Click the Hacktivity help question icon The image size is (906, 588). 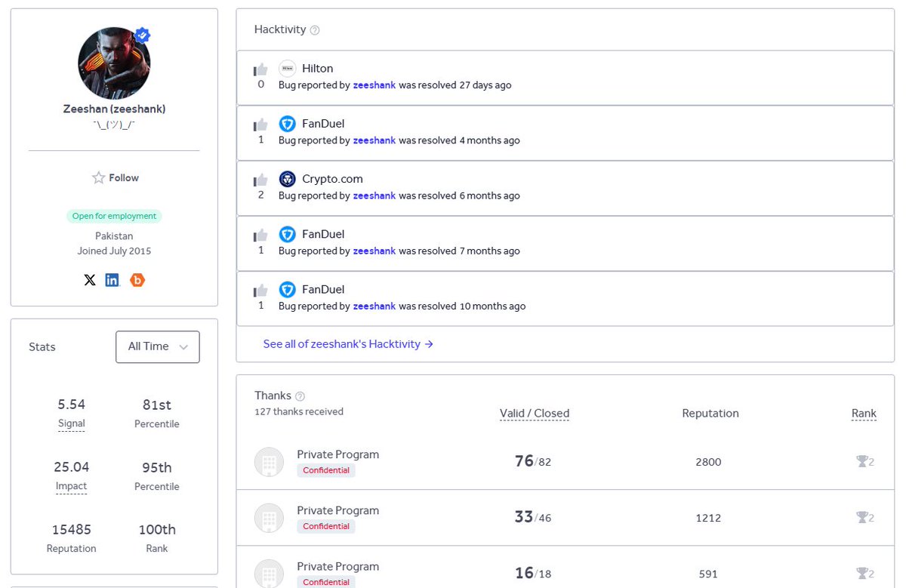[x=315, y=30]
